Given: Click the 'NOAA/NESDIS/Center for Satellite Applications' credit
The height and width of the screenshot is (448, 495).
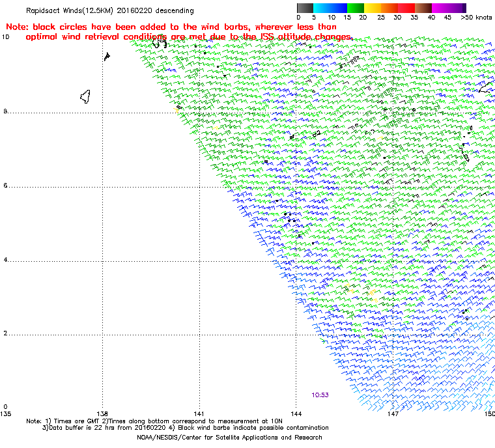Looking at the screenshot, I should pos(229,438).
